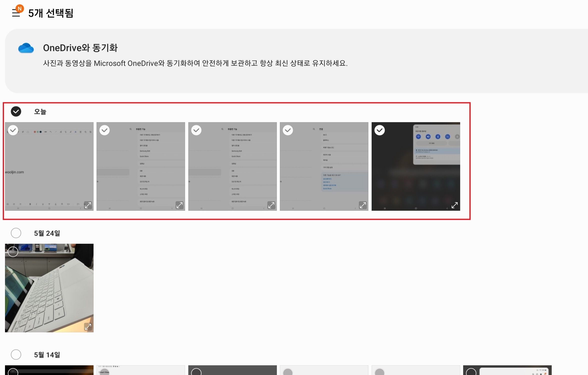
Task: Tap the OneDrive sync description text
Action: (x=195, y=63)
